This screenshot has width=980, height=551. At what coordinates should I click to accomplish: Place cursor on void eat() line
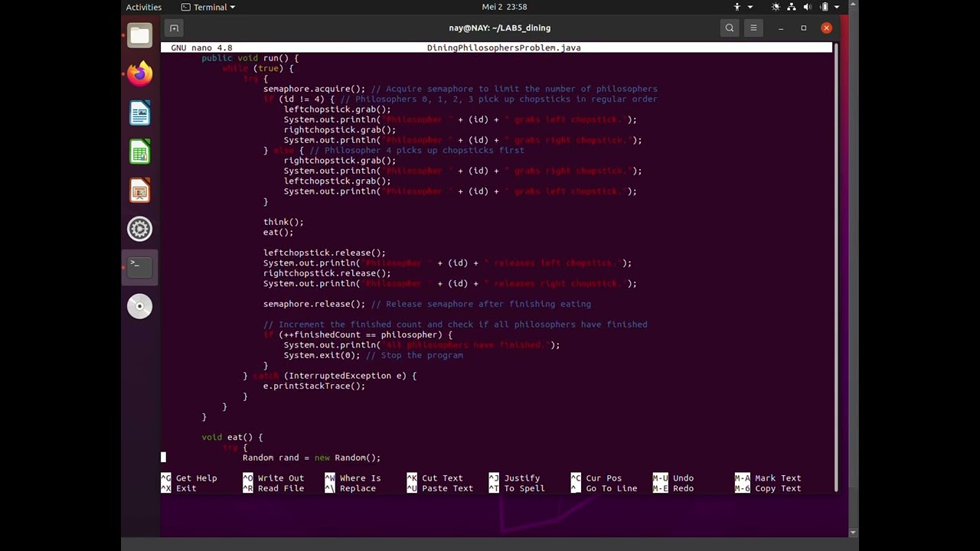232,437
